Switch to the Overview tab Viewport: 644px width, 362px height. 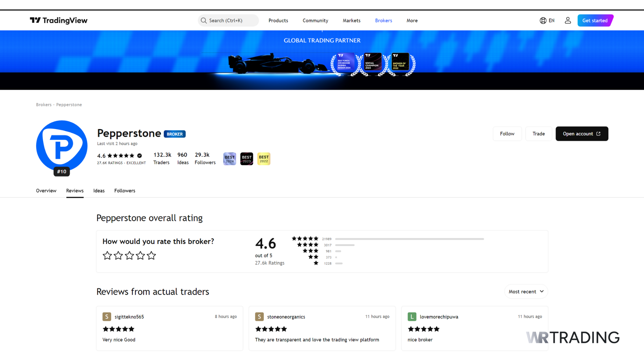(46, 191)
